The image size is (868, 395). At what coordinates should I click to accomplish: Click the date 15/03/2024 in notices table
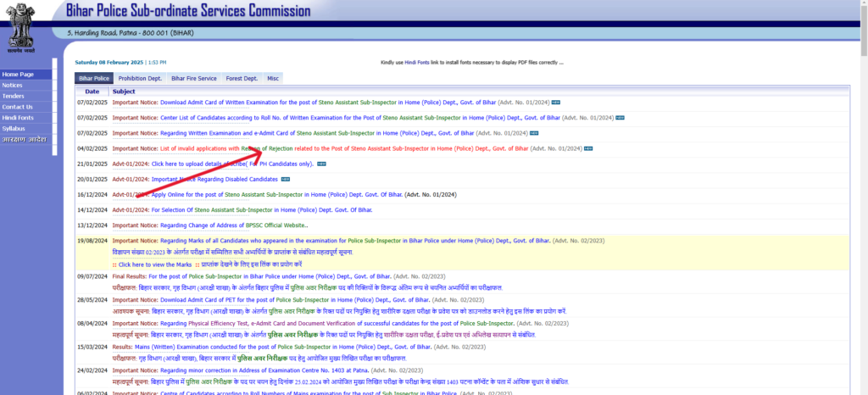(x=92, y=347)
